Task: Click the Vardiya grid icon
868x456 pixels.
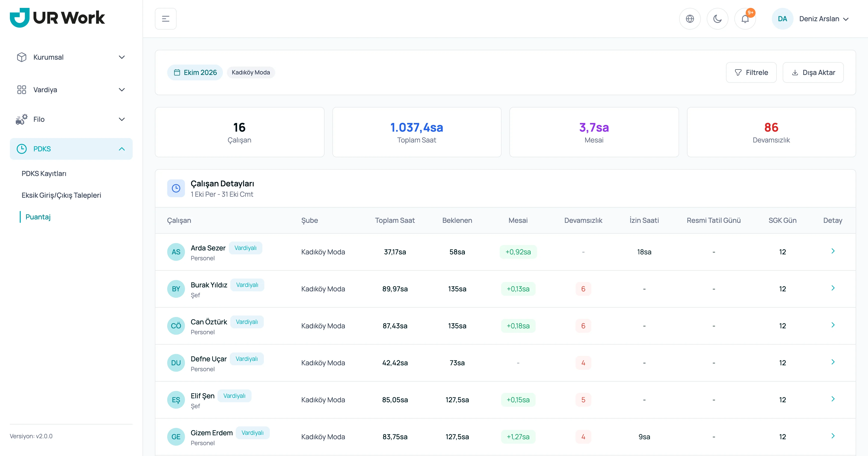Action: 21,89
